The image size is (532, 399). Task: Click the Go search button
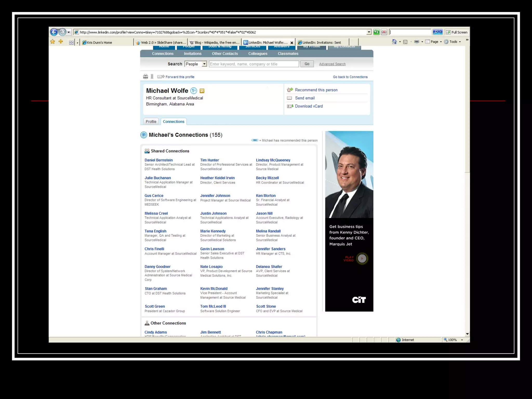pyautogui.click(x=307, y=64)
